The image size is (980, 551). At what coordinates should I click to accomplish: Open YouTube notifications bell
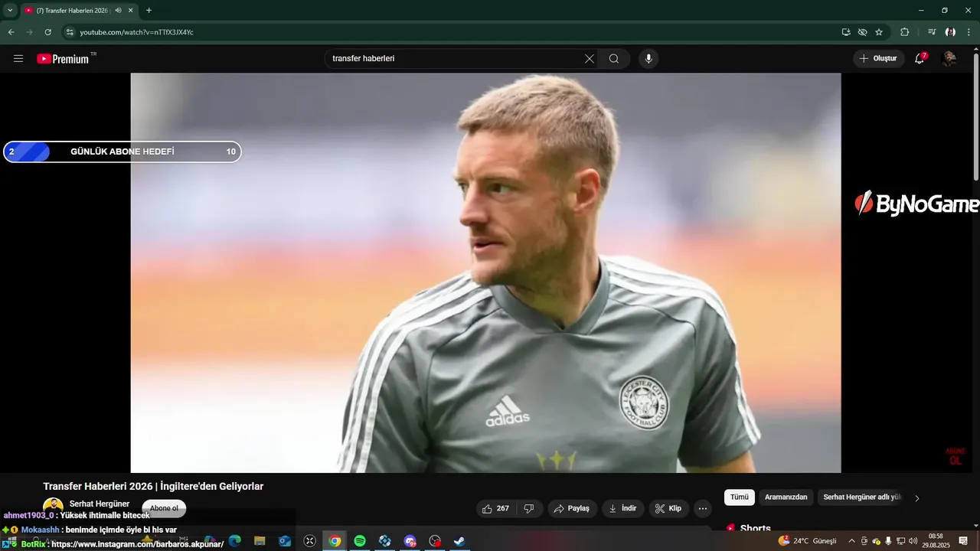(x=920, y=58)
